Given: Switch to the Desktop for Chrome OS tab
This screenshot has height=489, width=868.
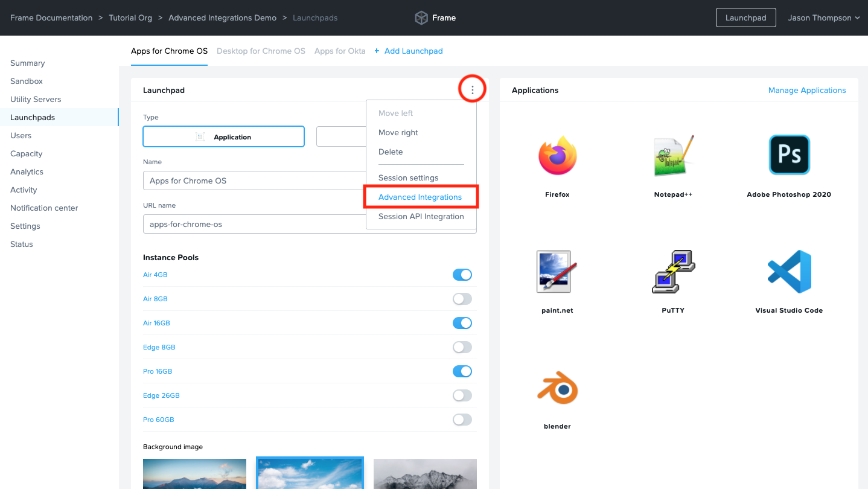Looking at the screenshot, I should [261, 51].
